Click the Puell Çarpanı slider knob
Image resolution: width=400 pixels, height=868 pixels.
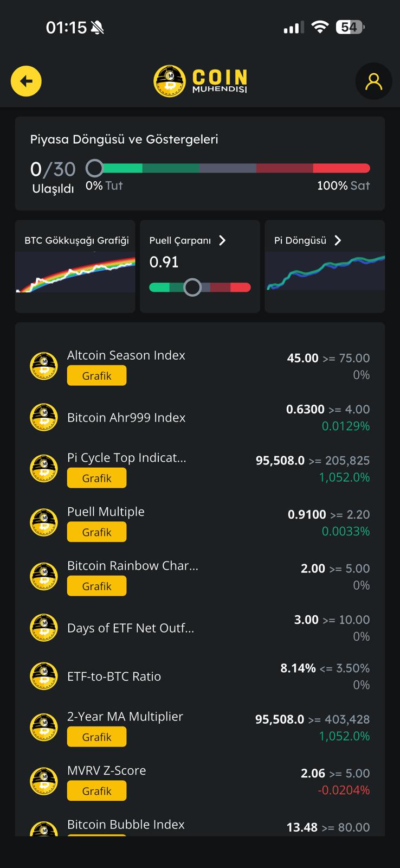click(192, 287)
